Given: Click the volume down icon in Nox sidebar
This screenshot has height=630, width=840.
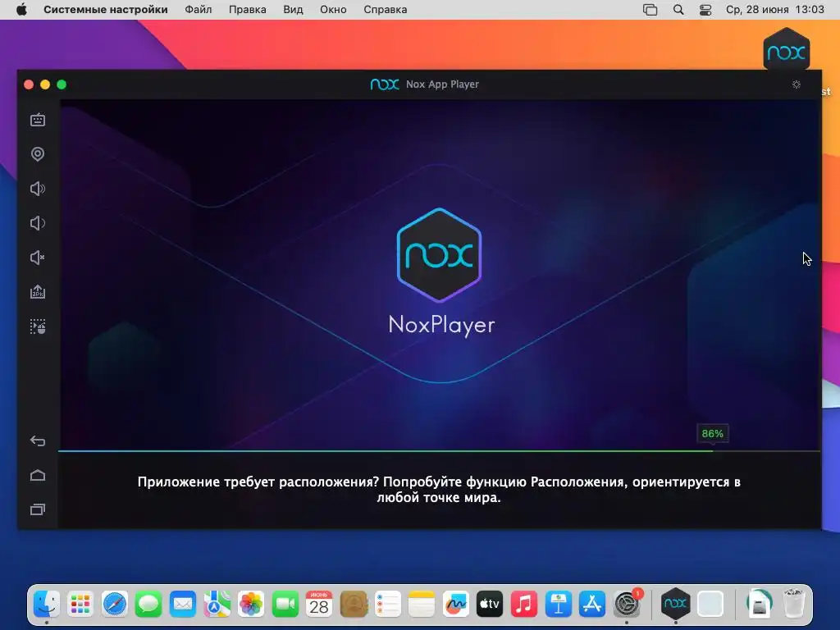Looking at the screenshot, I should pyautogui.click(x=38, y=223).
